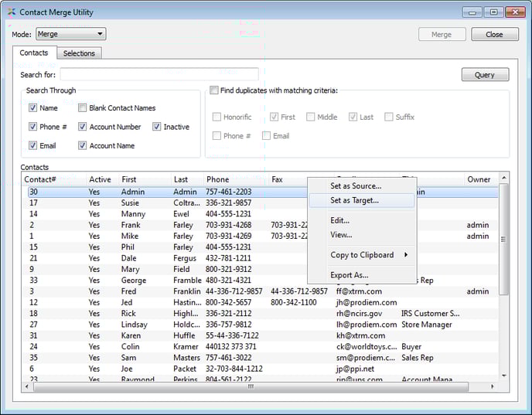This screenshot has height=415, width=532.
Task: Switch to the Selections tab
Action: click(79, 53)
